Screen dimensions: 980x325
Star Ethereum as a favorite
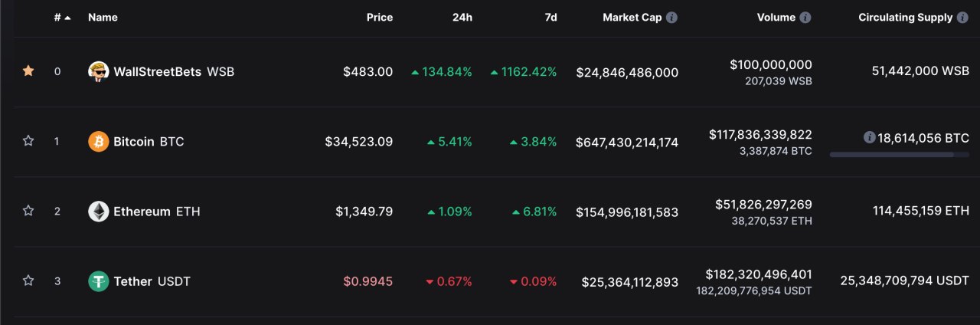tap(28, 211)
